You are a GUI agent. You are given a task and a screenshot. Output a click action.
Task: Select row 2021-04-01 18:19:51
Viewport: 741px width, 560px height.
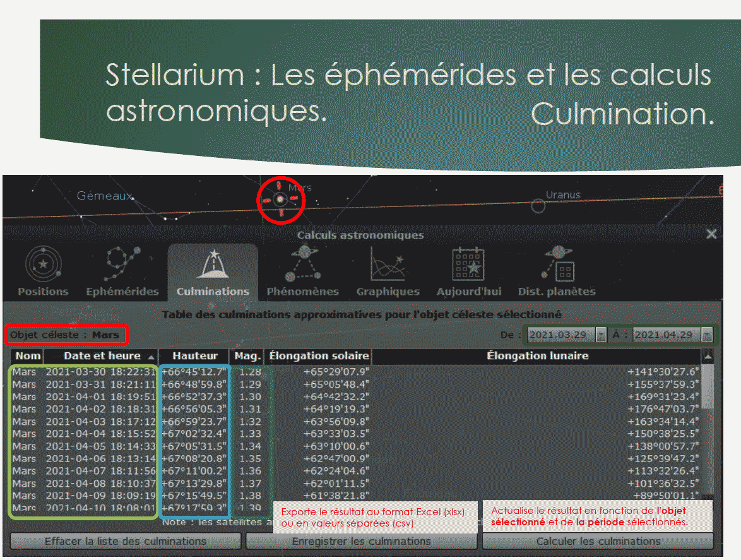coord(356,396)
